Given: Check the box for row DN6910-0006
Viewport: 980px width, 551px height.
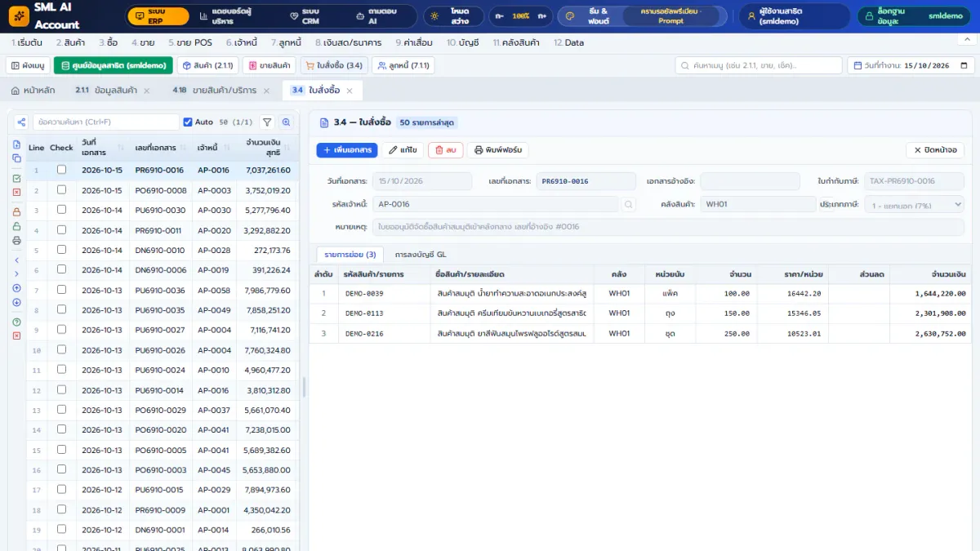Looking at the screenshot, I should pos(61,270).
